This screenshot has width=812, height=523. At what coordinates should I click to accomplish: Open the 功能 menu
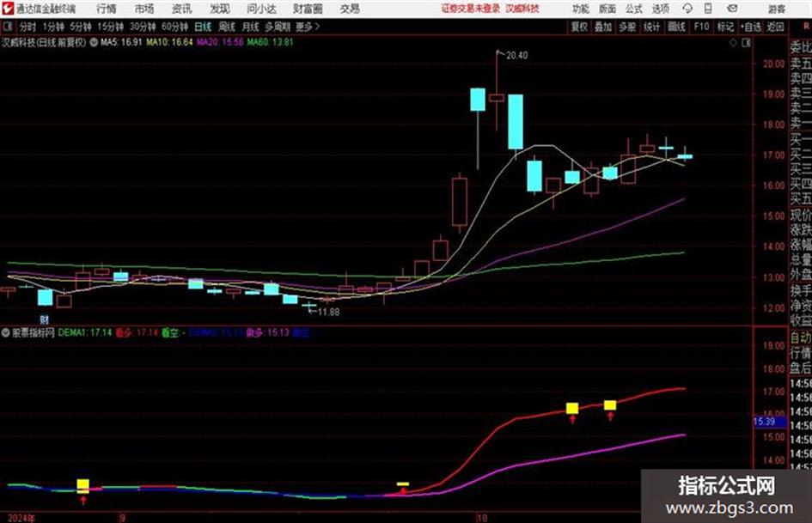click(x=581, y=9)
